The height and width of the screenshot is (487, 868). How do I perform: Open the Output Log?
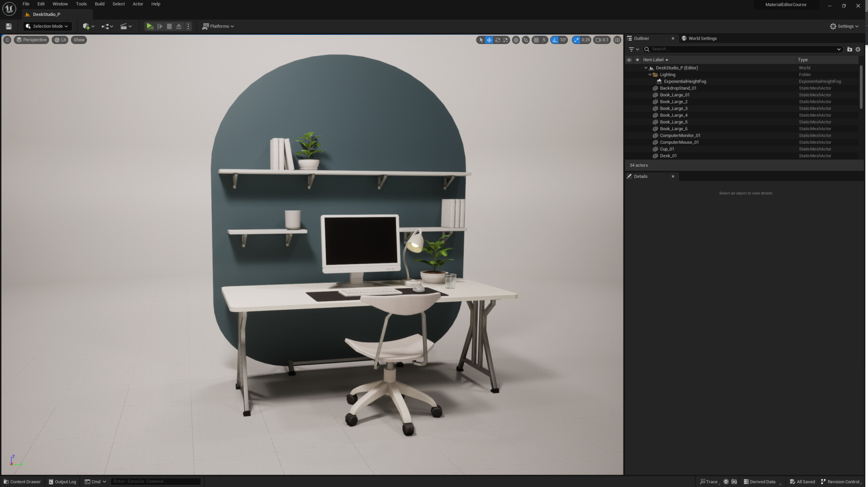(63, 482)
